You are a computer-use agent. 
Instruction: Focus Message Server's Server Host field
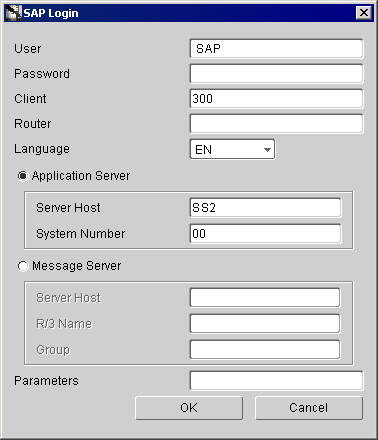click(265, 297)
